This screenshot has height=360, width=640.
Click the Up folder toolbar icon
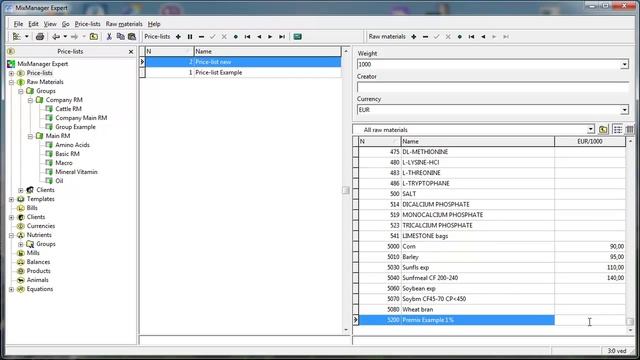coord(93,37)
